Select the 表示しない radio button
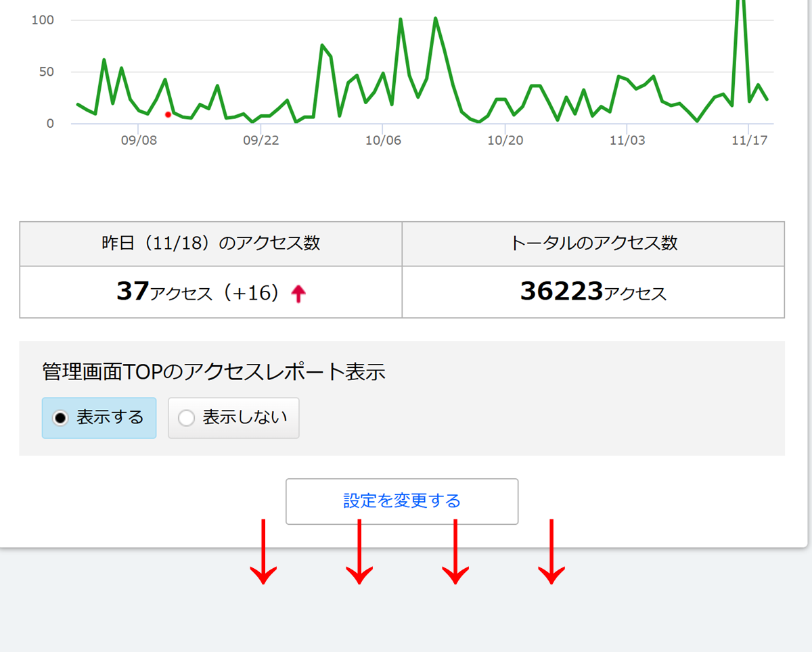Image resolution: width=812 pixels, height=652 pixels. pyautogui.click(x=233, y=418)
